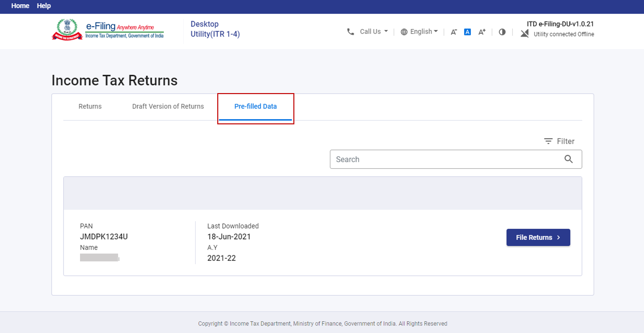
Task: Click the Income Tax Department e-Filing logo
Action: [108, 29]
